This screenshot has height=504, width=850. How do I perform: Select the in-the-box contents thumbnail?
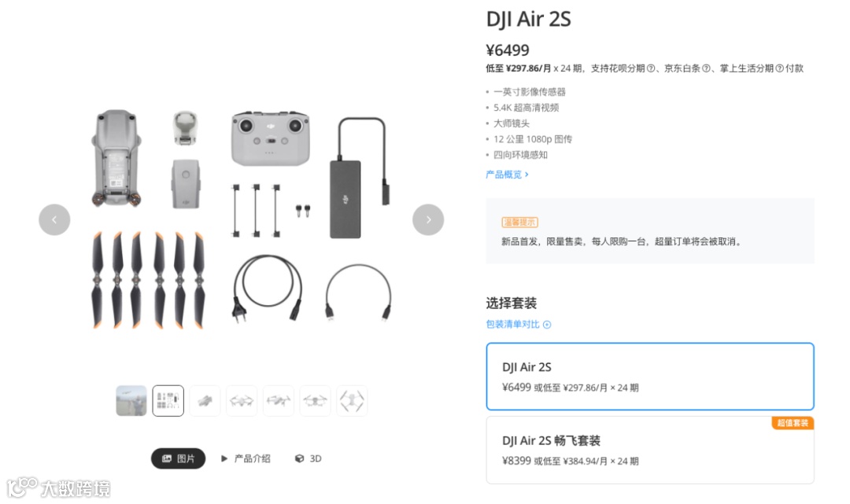coord(168,400)
